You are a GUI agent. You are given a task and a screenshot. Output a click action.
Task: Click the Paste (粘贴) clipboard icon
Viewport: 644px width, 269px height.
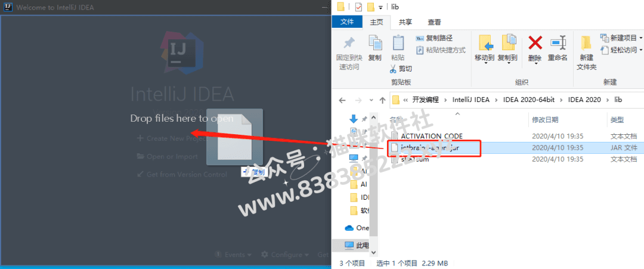point(398,43)
